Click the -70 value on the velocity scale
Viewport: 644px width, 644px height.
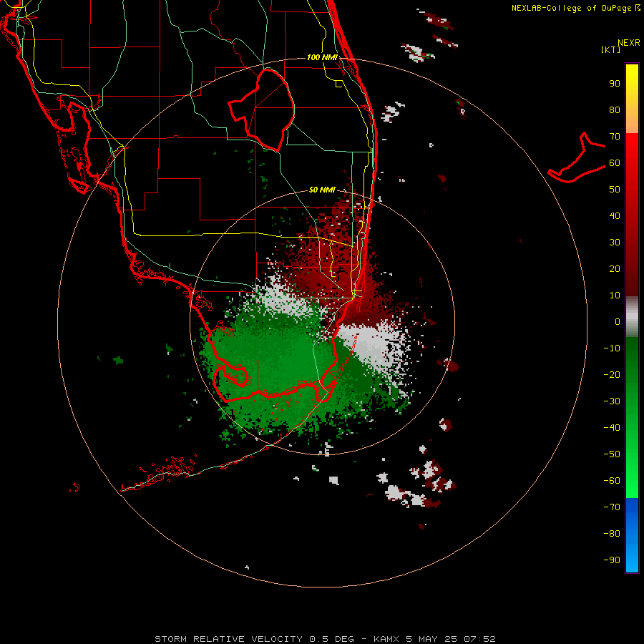click(612, 507)
